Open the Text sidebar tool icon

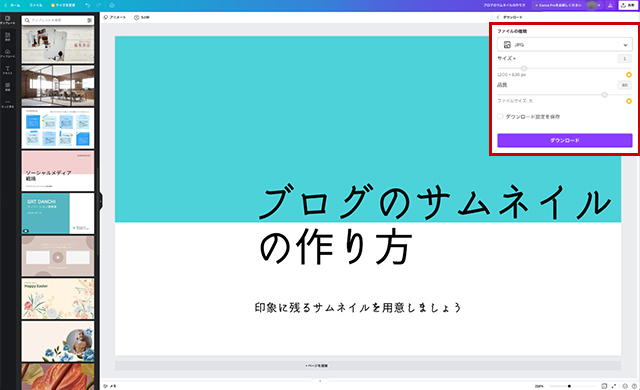[x=7, y=70]
